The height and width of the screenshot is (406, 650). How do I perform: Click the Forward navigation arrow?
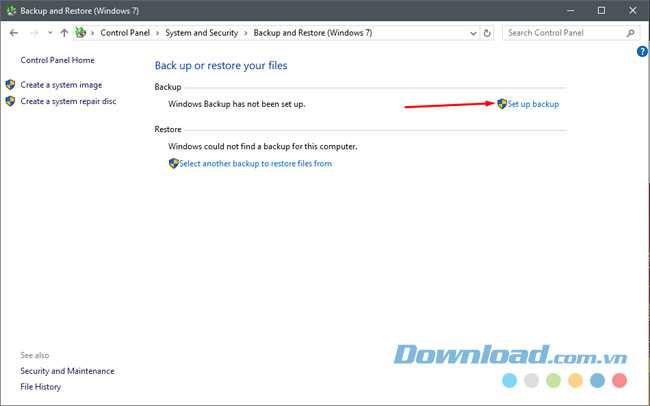click(34, 33)
